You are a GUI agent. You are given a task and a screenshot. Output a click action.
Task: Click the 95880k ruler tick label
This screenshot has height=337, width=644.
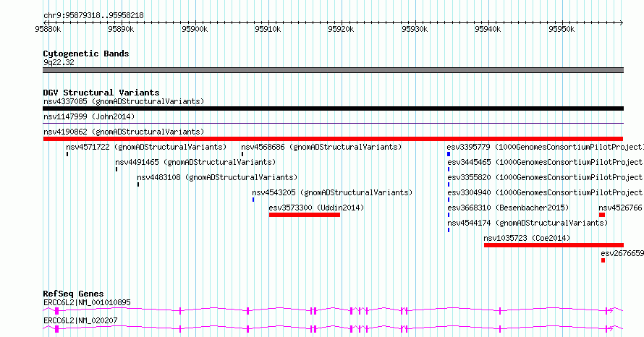pyautogui.click(x=48, y=29)
